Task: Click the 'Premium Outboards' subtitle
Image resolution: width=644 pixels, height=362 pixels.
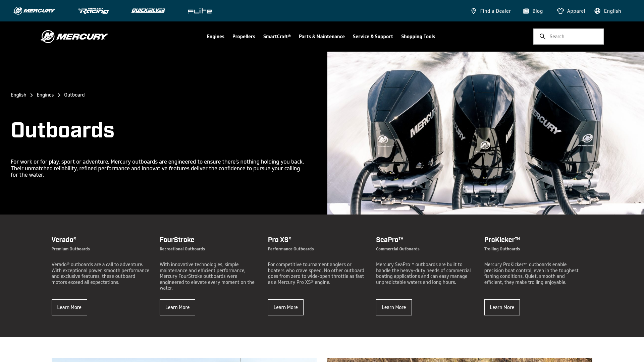Action: click(x=70, y=249)
